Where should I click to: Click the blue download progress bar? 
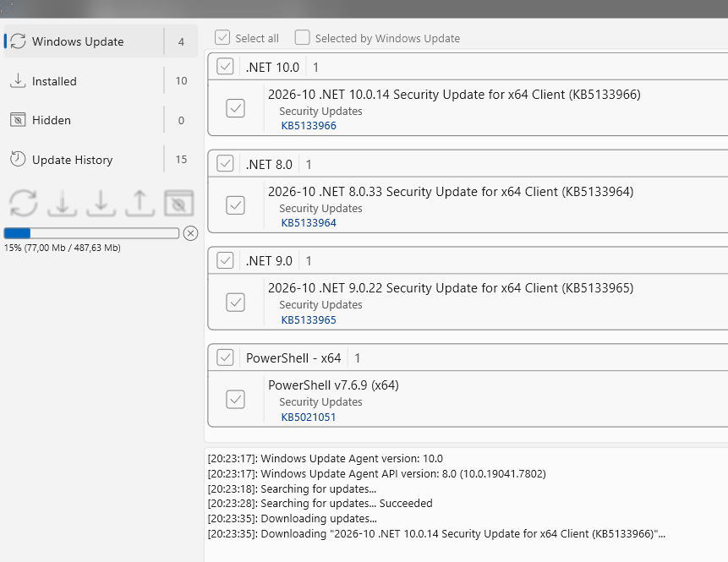click(91, 233)
